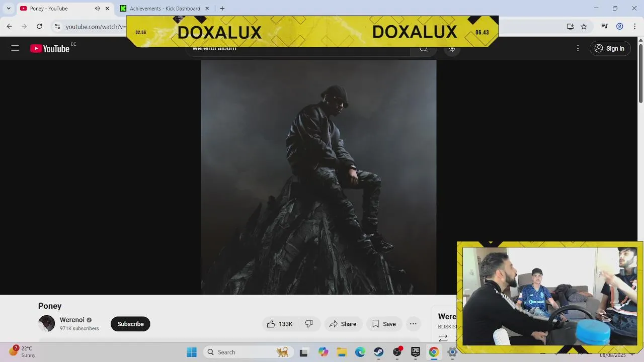Toggle playlist loop icon in side panel
The height and width of the screenshot is (362, 644).
coord(443,338)
